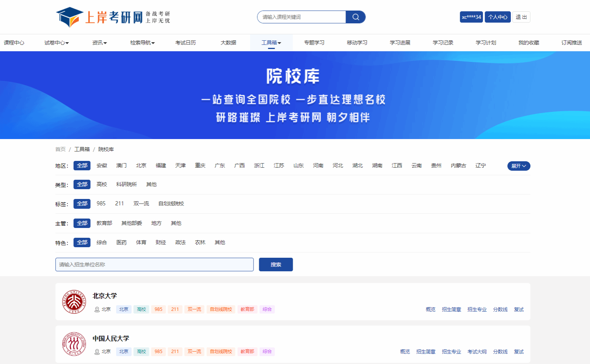The height and width of the screenshot is (364, 590).
Task: Open the Peking University emblem thumbnail
Action: 74,302
